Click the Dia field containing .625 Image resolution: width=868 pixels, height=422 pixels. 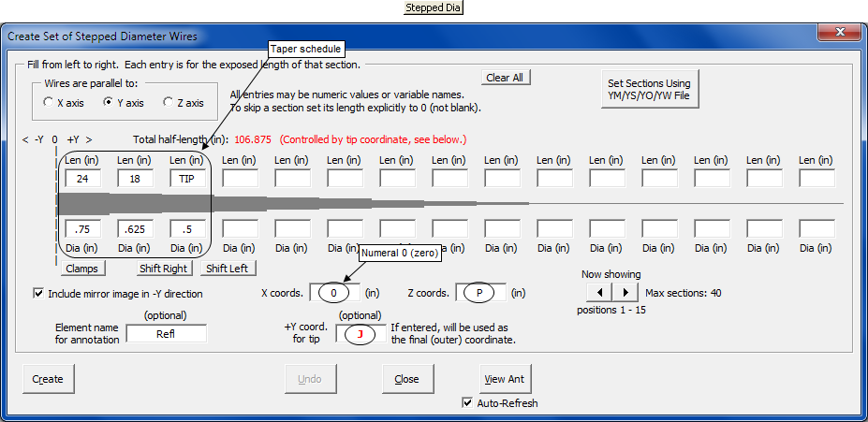pyautogui.click(x=135, y=228)
